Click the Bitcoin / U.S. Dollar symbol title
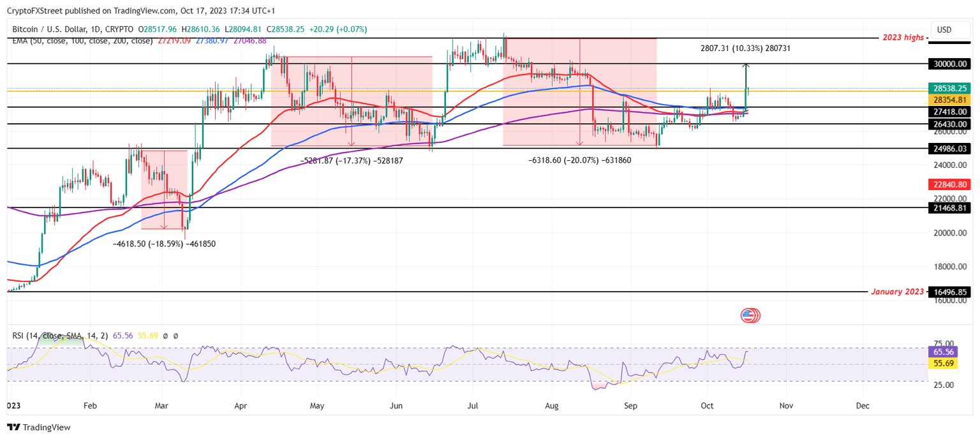Viewport: 980px width, 439px height. coord(49,29)
